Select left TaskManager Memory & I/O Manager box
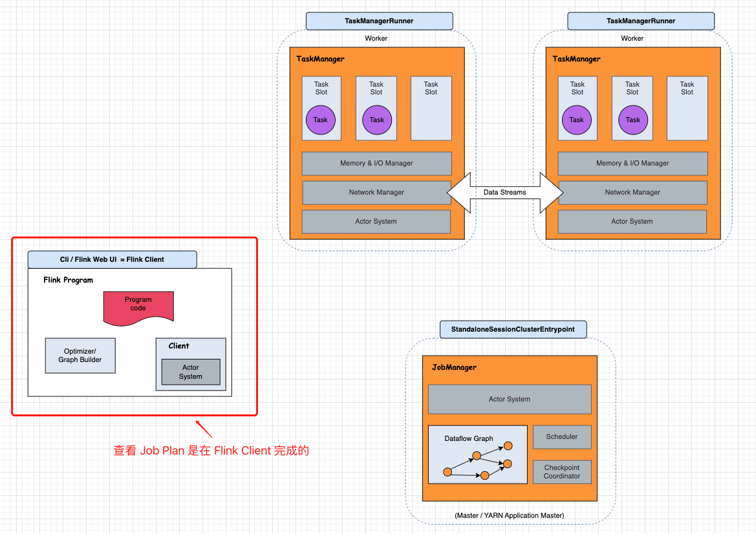 point(376,164)
